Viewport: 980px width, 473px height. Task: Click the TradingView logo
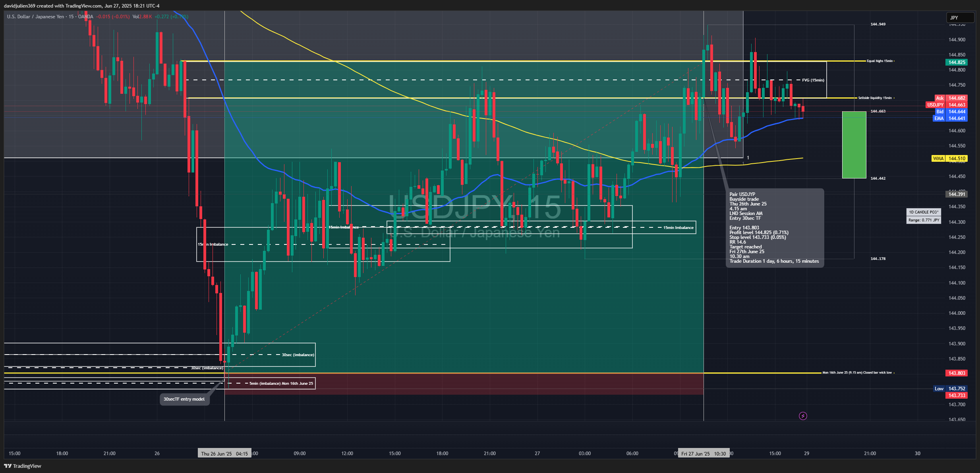point(23,466)
